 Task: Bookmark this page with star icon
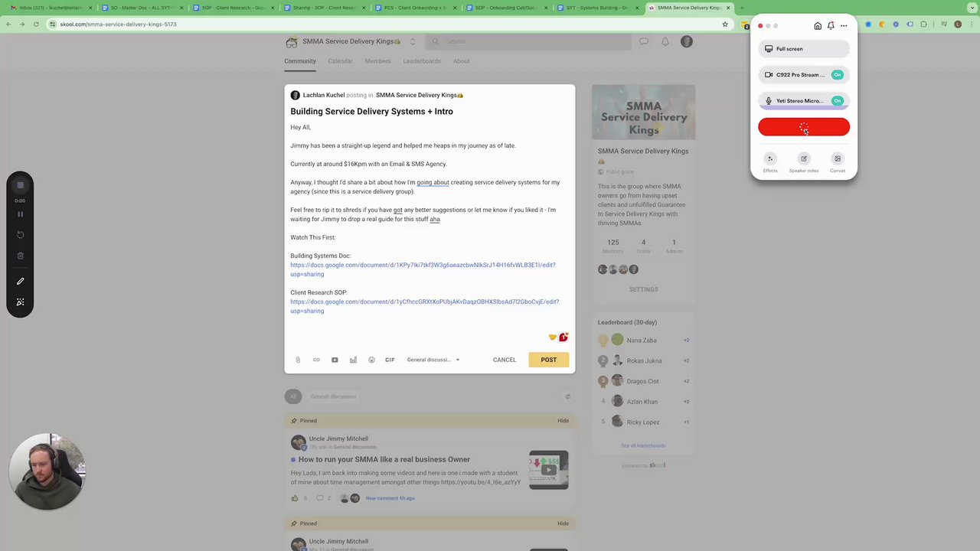tap(725, 24)
